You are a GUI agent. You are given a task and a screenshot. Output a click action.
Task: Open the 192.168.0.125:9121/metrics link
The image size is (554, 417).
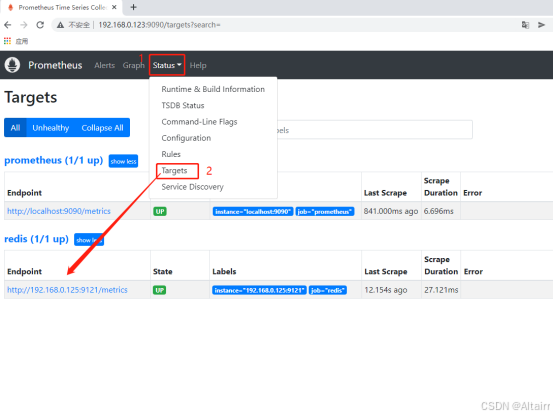pyautogui.click(x=67, y=290)
